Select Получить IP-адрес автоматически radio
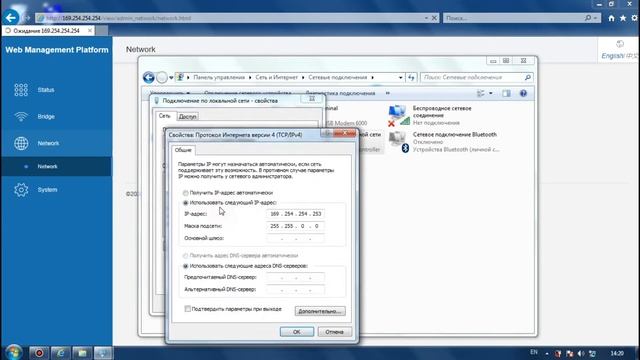Screen dimensions: 640x360 click(186, 193)
